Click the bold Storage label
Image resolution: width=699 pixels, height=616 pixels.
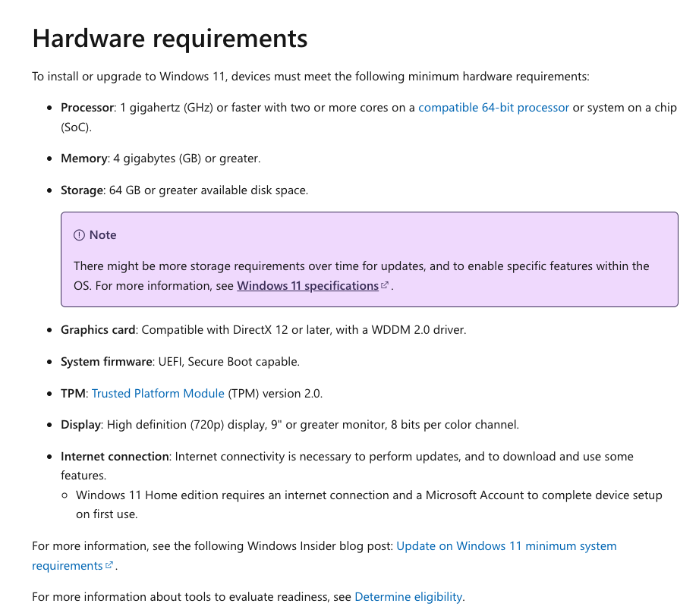(82, 190)
